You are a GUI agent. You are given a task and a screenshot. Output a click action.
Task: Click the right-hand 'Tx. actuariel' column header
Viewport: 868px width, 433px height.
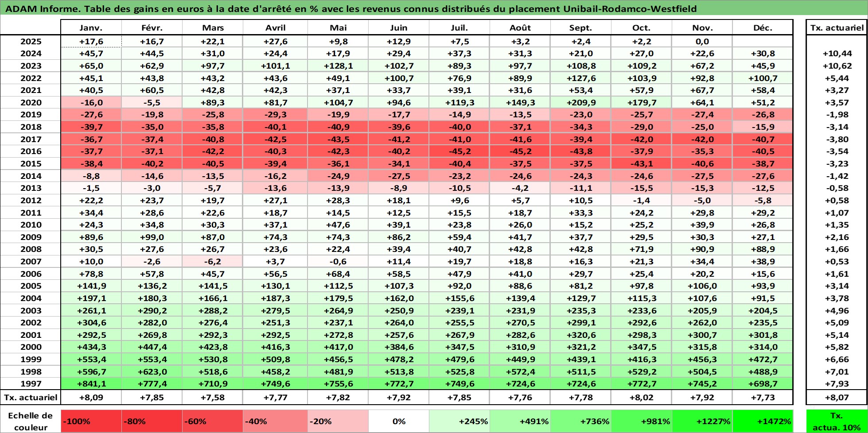pyautogui.click(x=837, y=27)
